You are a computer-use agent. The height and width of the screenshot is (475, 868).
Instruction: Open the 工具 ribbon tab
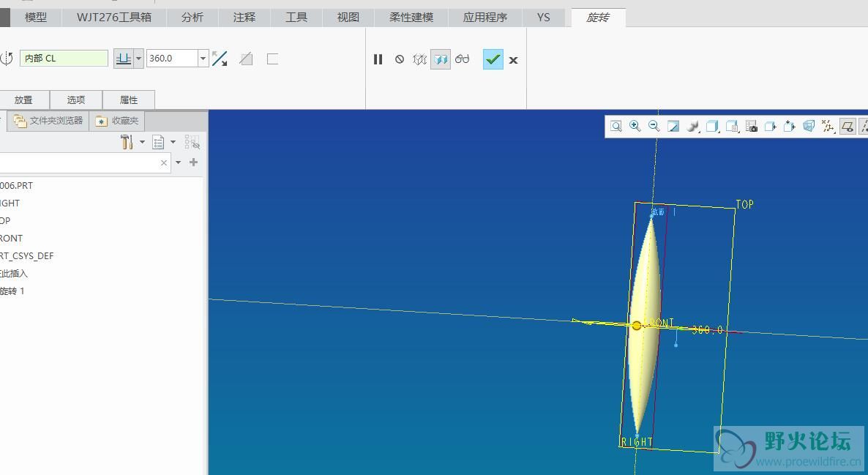click(x=296, y=17)
